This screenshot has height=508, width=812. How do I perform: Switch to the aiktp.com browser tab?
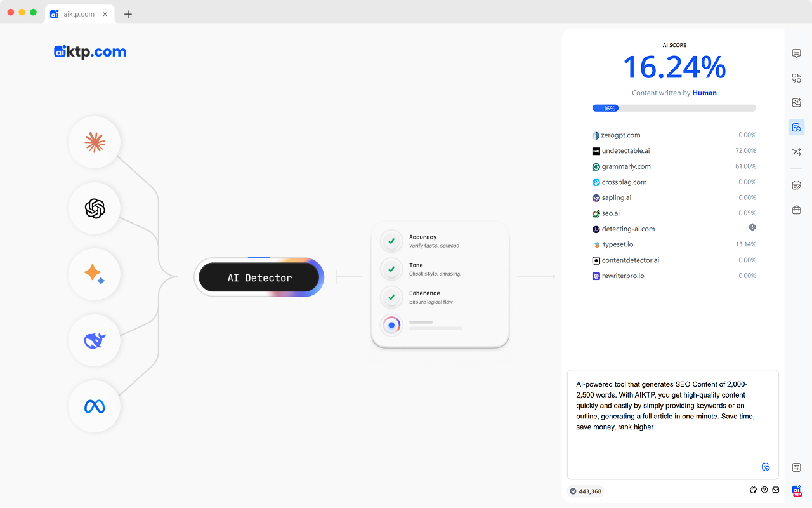76,13
